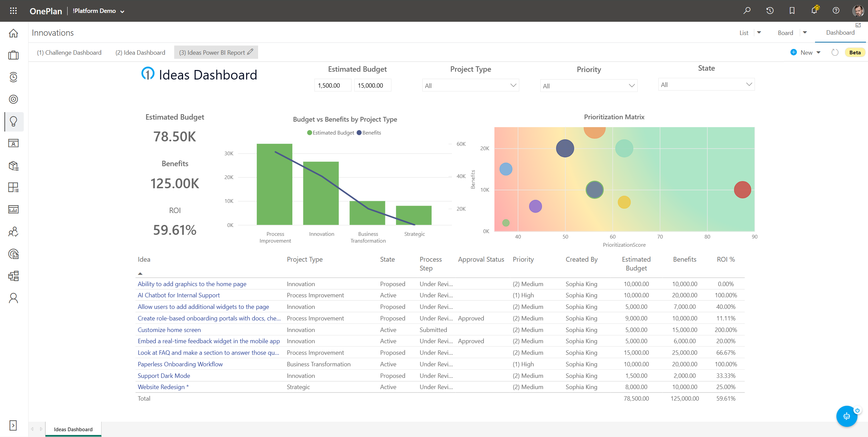Open the Project Type filter dropdown
868x437 pixels.
pyautogui.click(x=470, y=86)
